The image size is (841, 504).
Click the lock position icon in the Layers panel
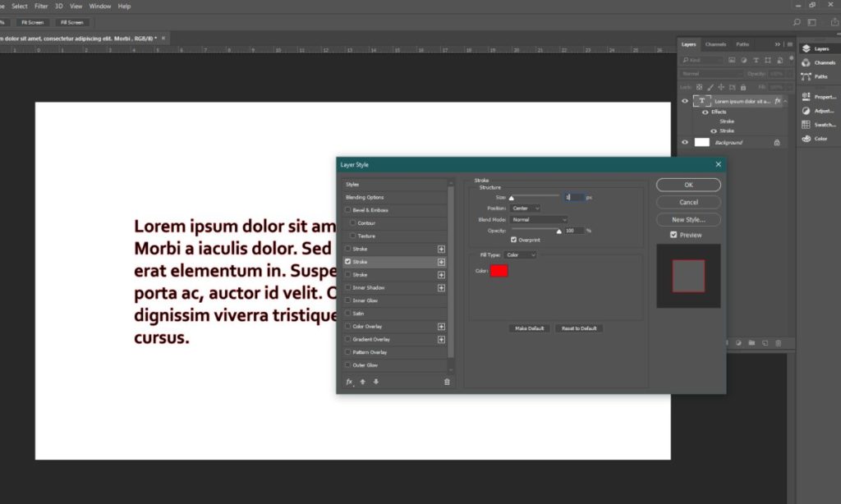pyautogui.click(x=721, y=87)
